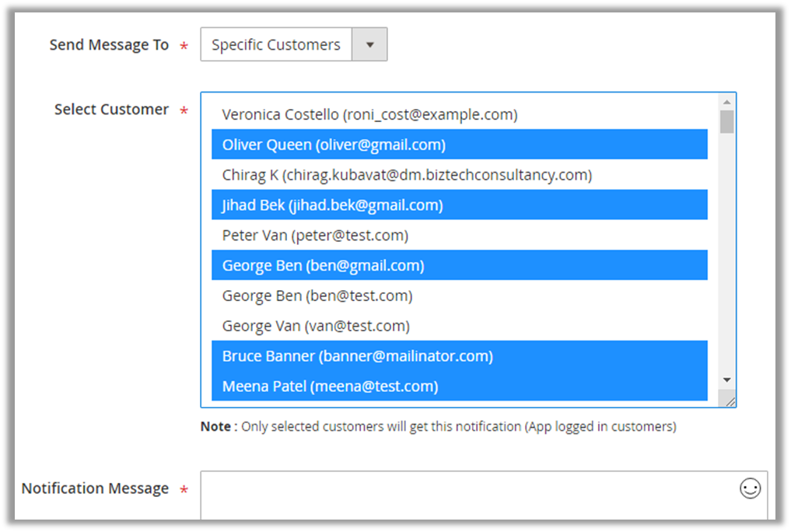This screenshot has height=532, width=791.
Task: Click the customer list scroll up arrow
Action: [727, 102]
